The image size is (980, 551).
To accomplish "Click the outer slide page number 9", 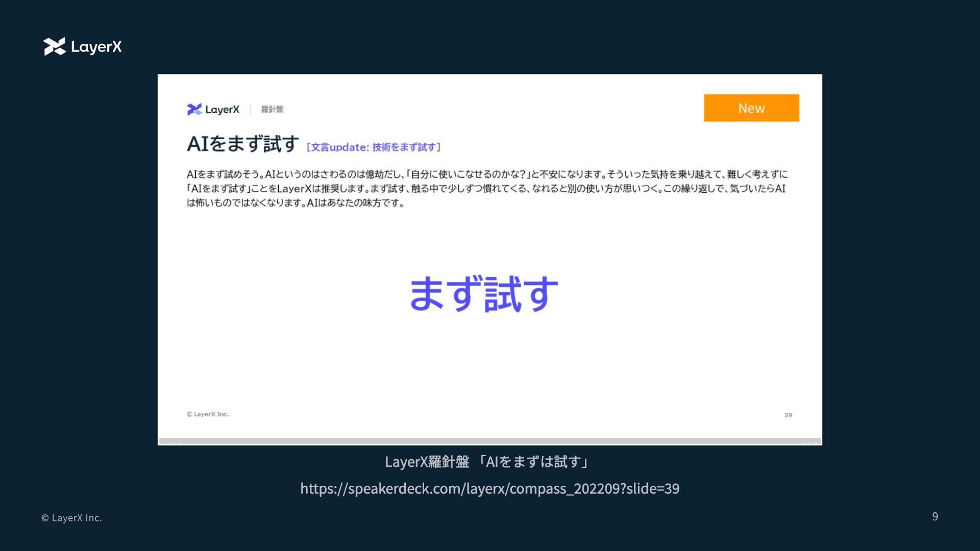I will click(935, 516).
